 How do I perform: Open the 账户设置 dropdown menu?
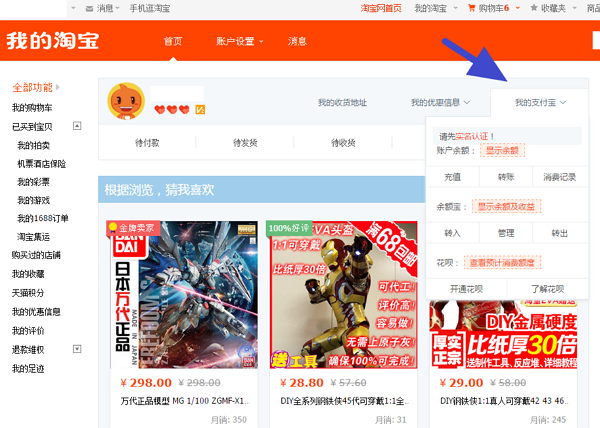click(240, 41)
